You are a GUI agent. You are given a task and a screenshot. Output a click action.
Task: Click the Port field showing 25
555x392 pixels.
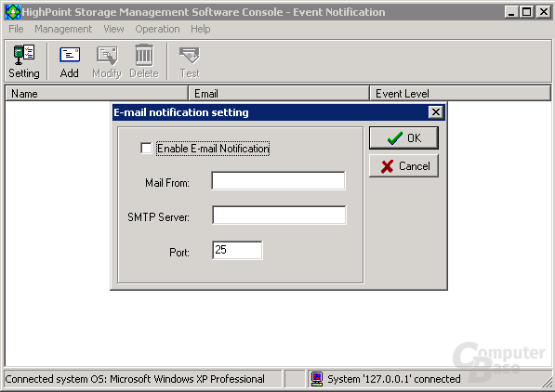[x=237, y=250]
